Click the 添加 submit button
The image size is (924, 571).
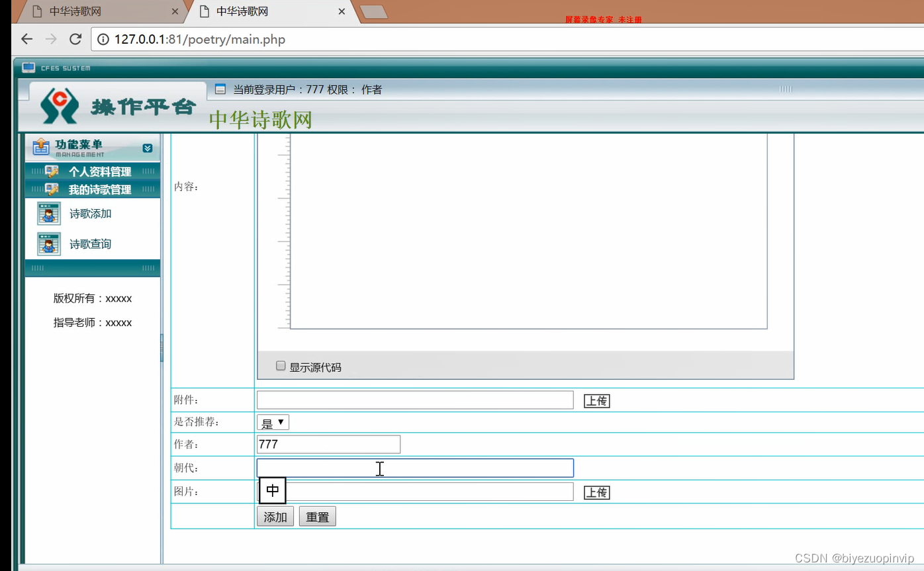click(x=275, y=517)
